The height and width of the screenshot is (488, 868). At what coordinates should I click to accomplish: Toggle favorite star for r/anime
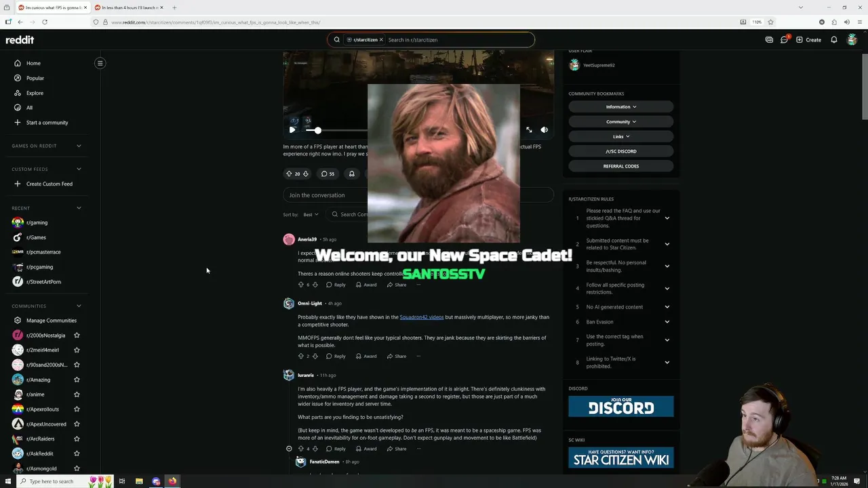pos(77,394)
